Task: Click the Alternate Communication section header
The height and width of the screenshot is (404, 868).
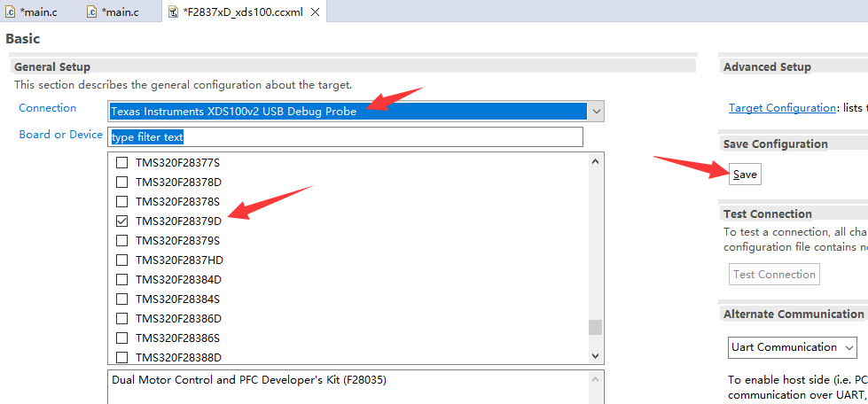Action: (794, 315)
